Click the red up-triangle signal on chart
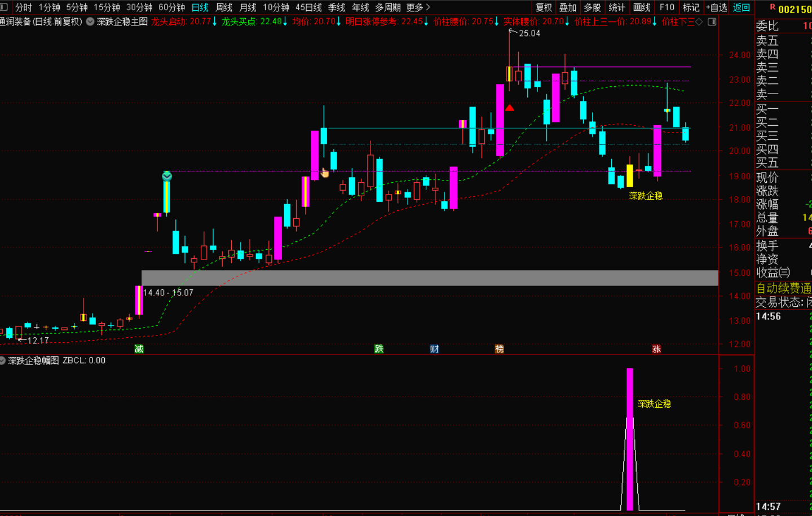Viewport: 812px width, 516px height. pos(510,108)
